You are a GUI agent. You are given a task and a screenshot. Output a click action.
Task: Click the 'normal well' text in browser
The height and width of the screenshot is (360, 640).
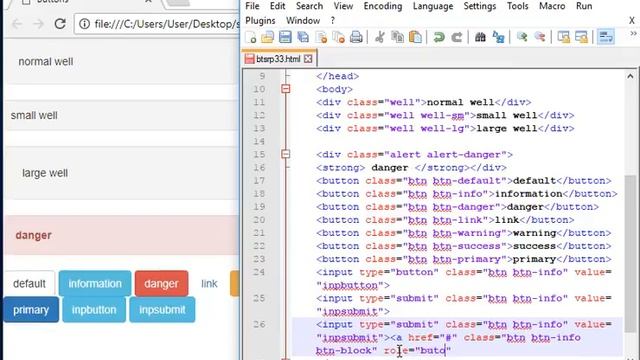(46, 62)
